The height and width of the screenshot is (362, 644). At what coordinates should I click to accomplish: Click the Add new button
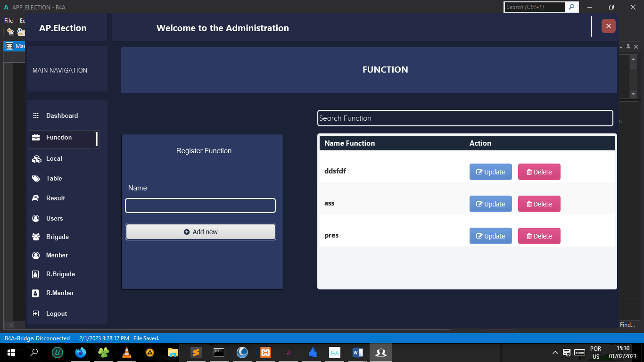click(201, 232)
